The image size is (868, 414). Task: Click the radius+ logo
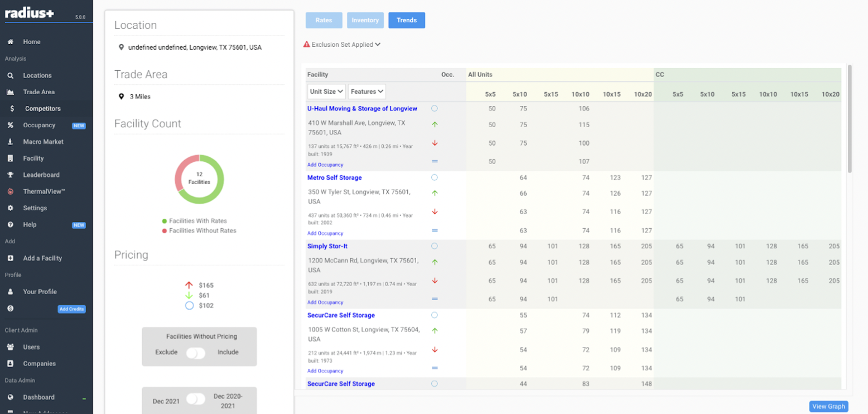coord(30,13)
